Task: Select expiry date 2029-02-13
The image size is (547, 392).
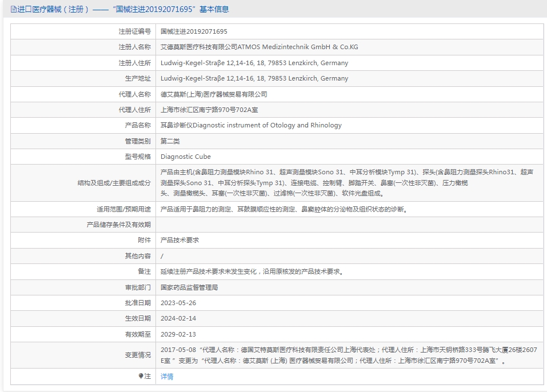Action: pyautogui.click(x=178, y=334)
